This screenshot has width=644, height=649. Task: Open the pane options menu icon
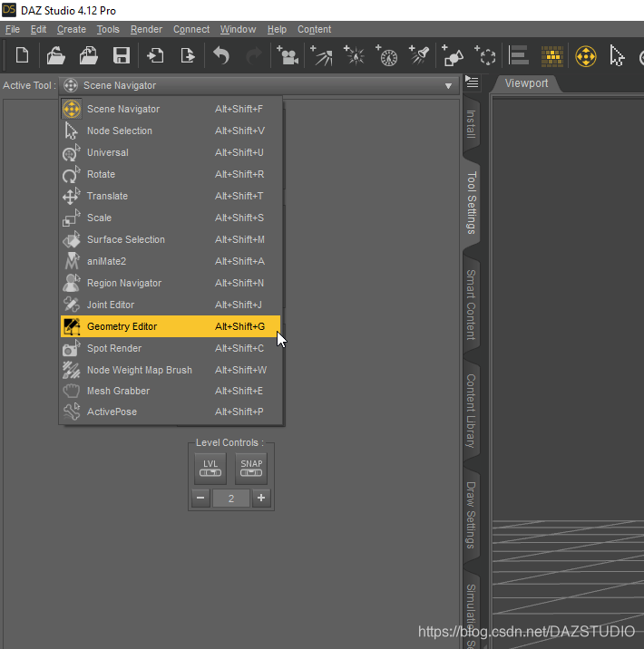point(472,82)
